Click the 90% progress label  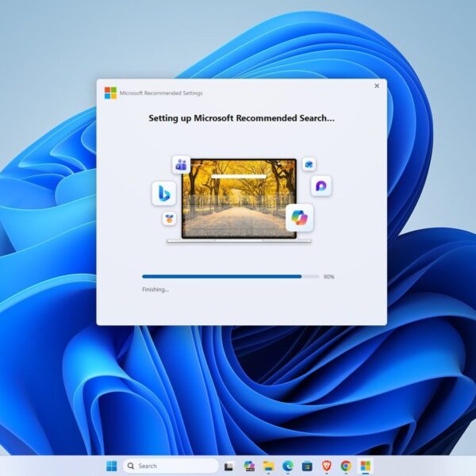coord(328,277)
